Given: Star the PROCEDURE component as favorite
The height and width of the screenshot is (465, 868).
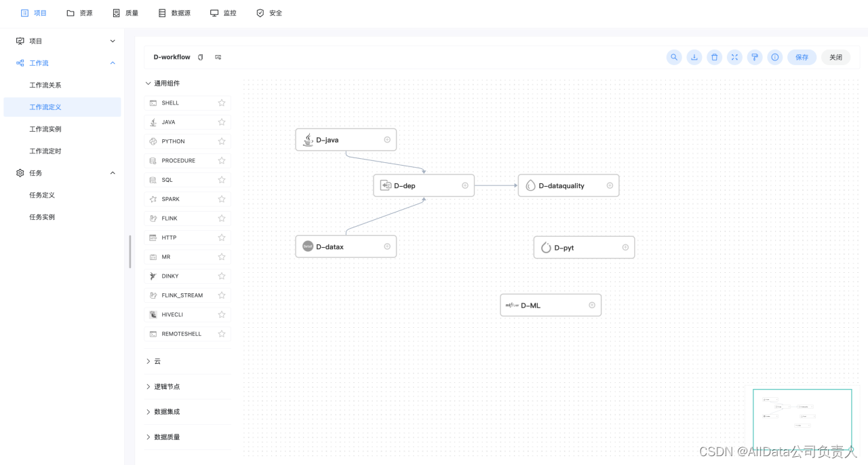Looking at the screenshot, I should tap(222, 161).
